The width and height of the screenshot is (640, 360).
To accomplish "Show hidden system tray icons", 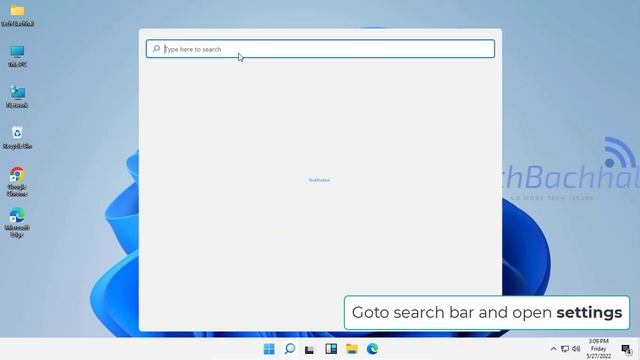I will pos(553,349).
